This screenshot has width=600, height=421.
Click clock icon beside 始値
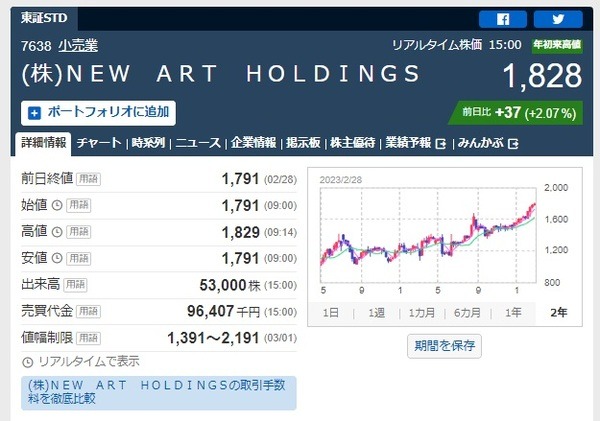pos(57,206)
